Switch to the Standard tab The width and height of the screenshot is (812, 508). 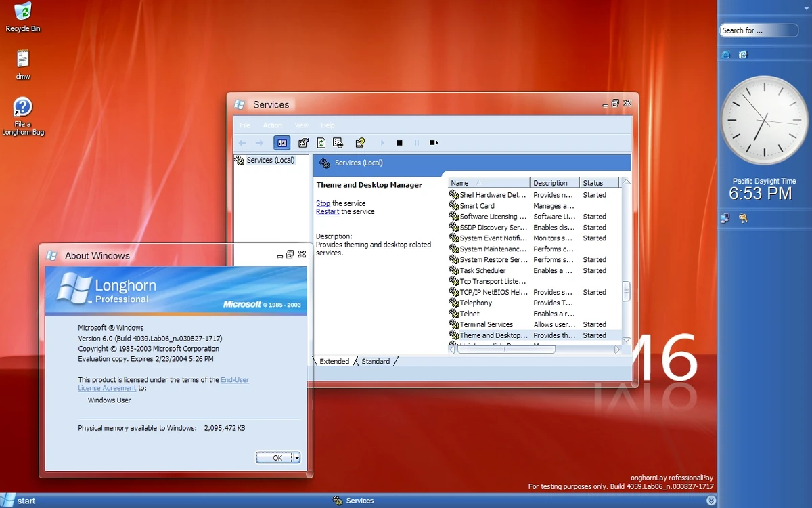coord(375,361)
